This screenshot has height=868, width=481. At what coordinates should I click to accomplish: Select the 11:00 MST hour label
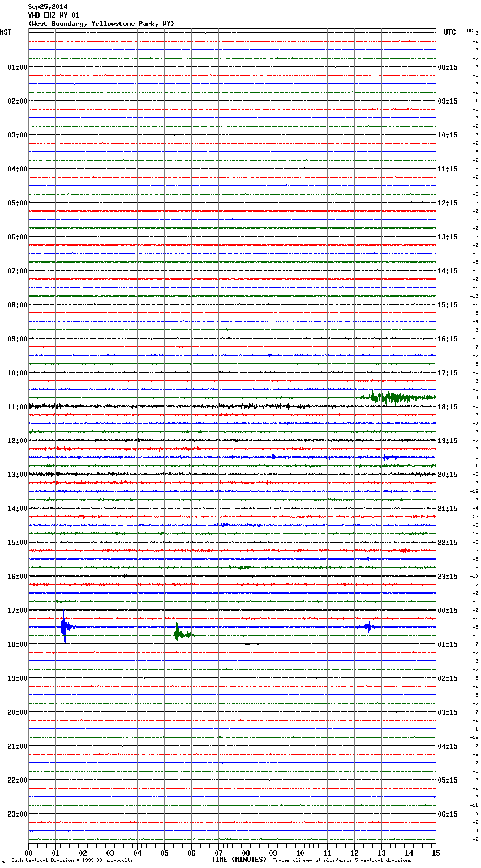(x=18, y=407)
